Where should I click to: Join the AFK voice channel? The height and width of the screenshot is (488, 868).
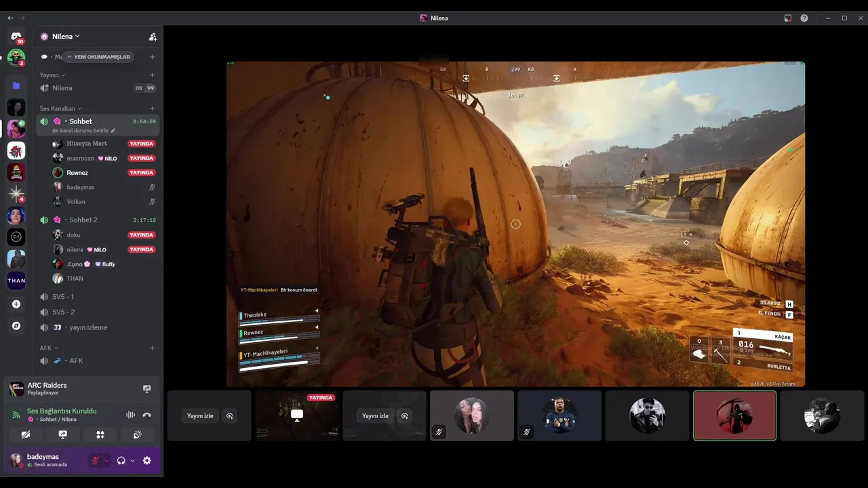pos(98,361)
